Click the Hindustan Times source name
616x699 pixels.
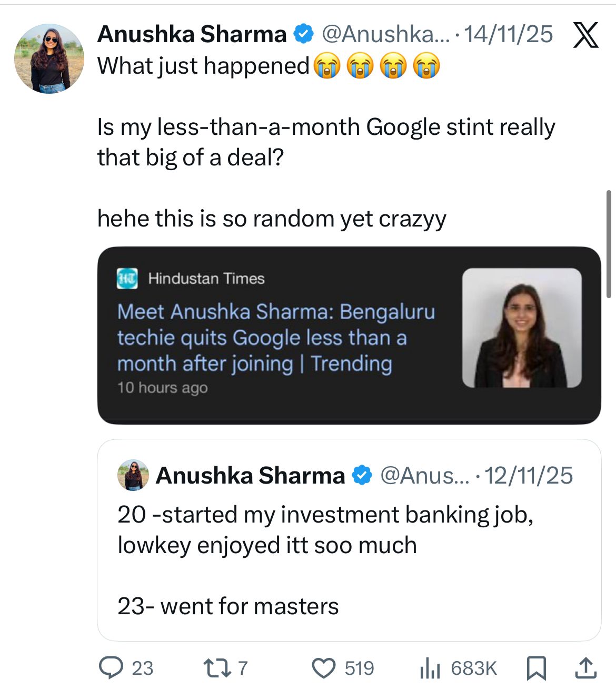206,278
